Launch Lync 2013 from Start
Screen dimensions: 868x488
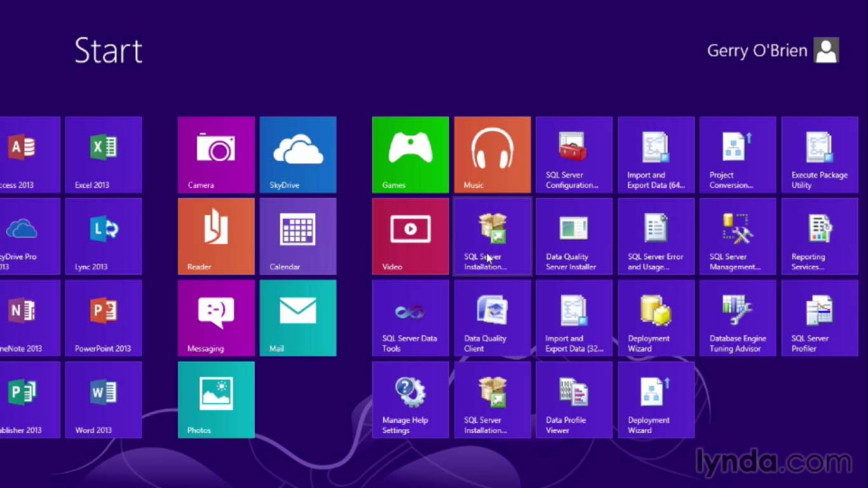tap(104, 236)
